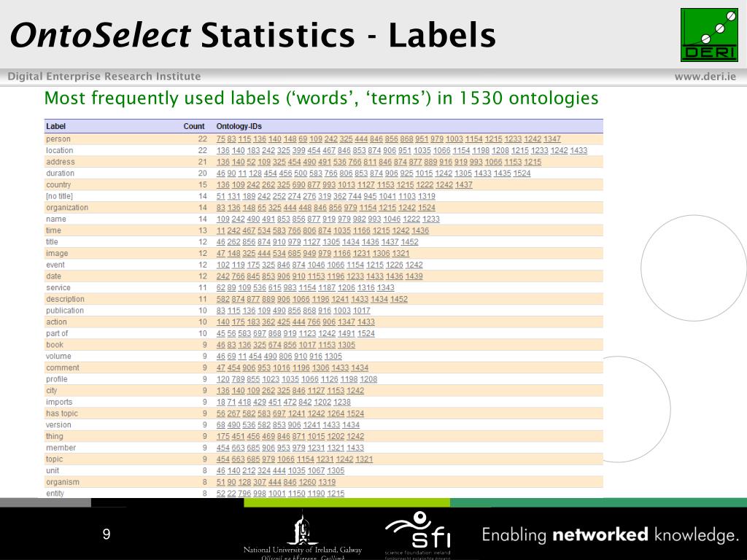Viewport: 747px width, 560px height.
Task: Select the Count column header
Action: point(194,126)
